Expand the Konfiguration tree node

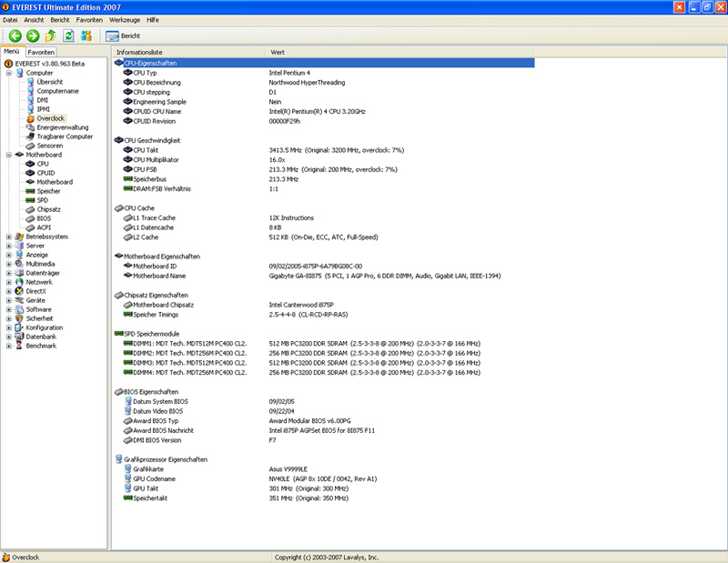pos(9,327)
